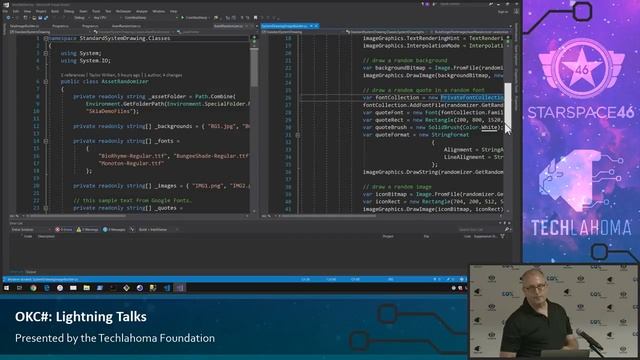Open File Explorer from the taskbar
640x360 pixels.
[87, 288]
